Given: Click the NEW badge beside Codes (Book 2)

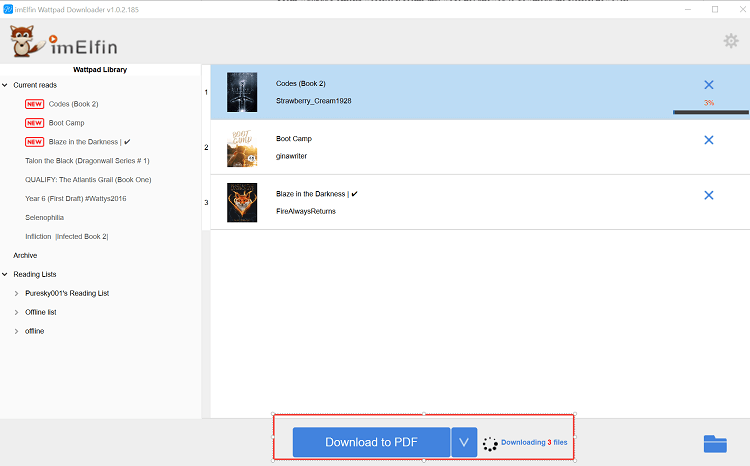Looking at the screenshot, I should pyautogui.click(x=34, y=104).
